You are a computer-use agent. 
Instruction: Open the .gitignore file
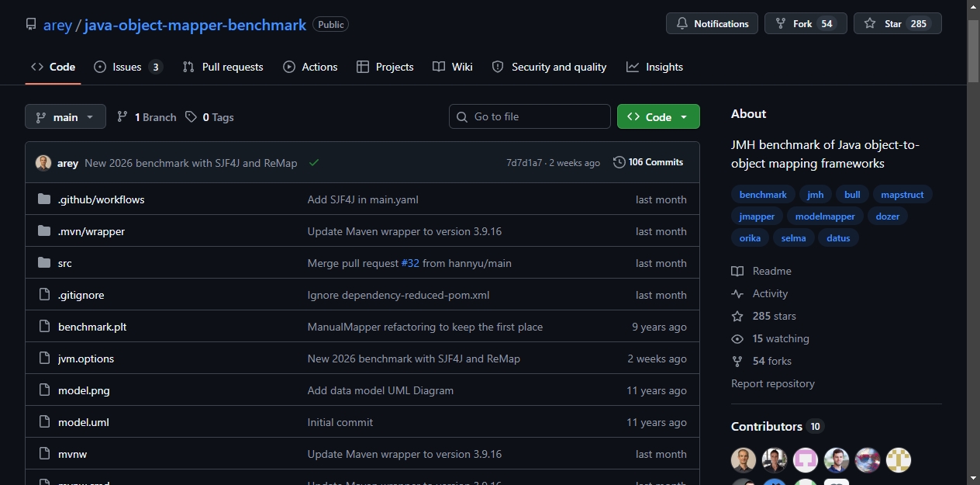point(81,295)
